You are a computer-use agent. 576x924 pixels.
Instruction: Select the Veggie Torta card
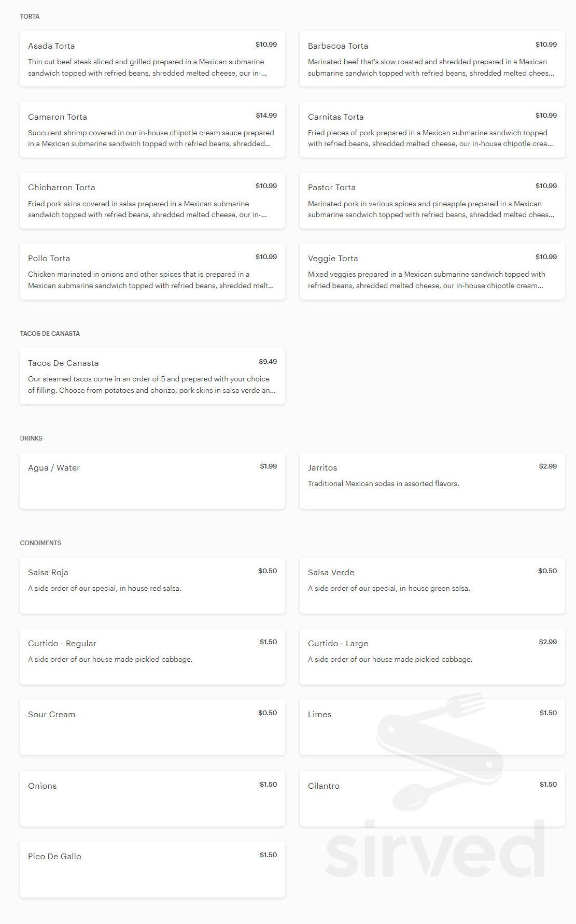(432, 272)
